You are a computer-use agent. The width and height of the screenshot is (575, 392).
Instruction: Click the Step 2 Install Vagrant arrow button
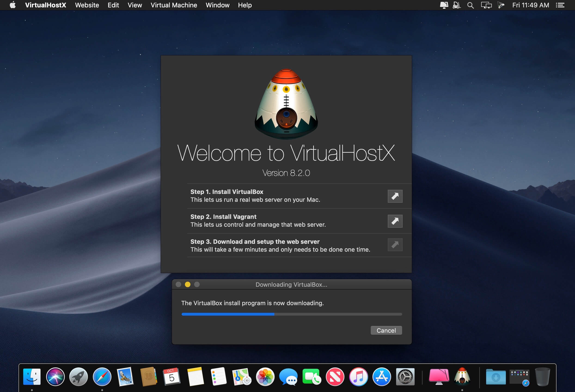click(395, 221)
